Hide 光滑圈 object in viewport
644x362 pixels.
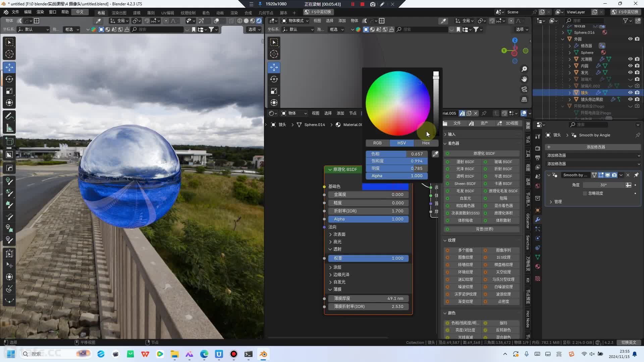point(630,59)
